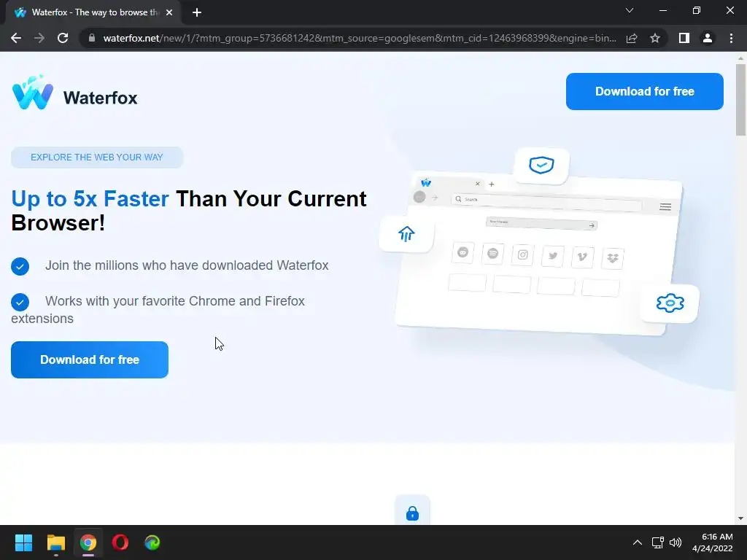Click the scrollbar down arrow
The image size is (747, 560).
pos(741,518)
